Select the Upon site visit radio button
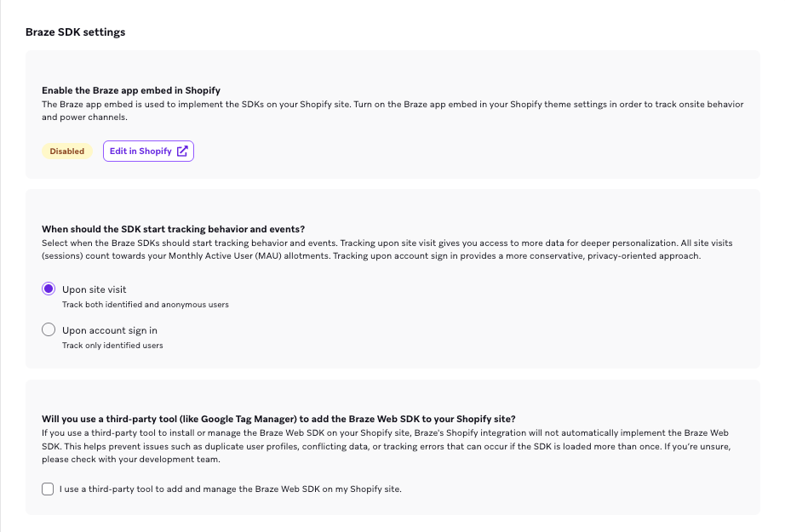 49,289
